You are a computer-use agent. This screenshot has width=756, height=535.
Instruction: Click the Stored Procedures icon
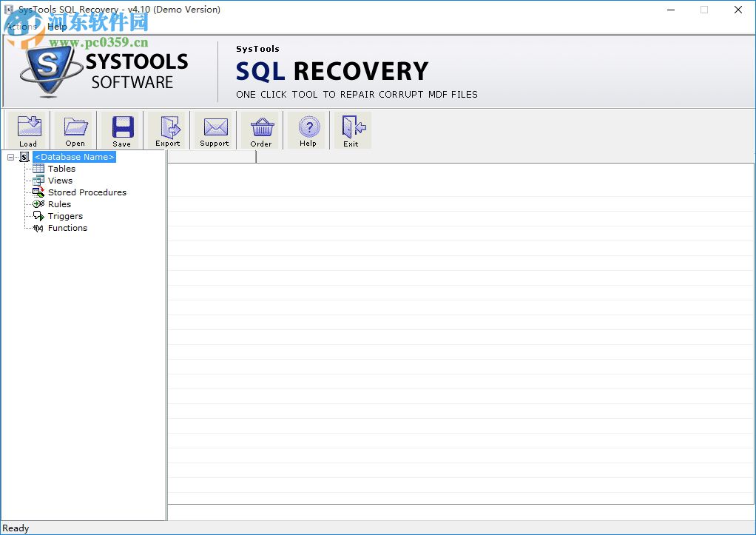point(38,192)
